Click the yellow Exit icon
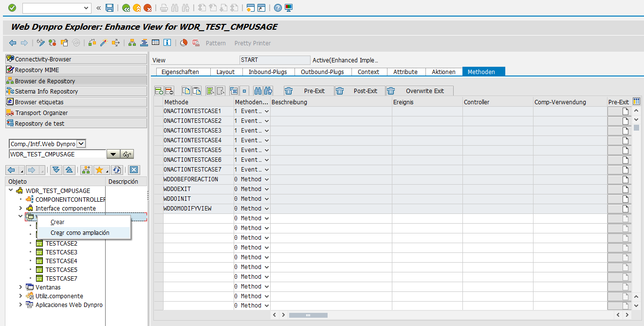 pos(137,8)
